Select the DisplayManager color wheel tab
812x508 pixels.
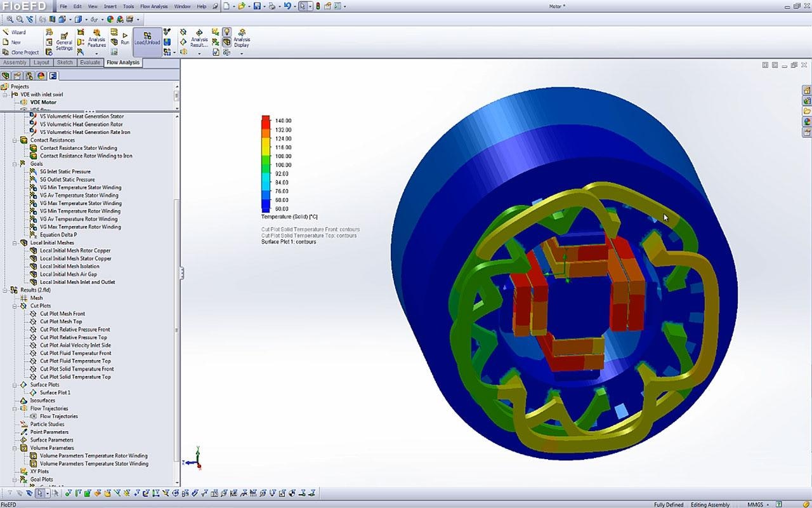[x=41, y=76]
